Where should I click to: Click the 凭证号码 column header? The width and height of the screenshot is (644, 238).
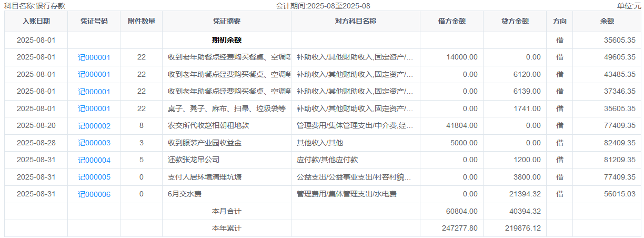click(x=94, y=22)
